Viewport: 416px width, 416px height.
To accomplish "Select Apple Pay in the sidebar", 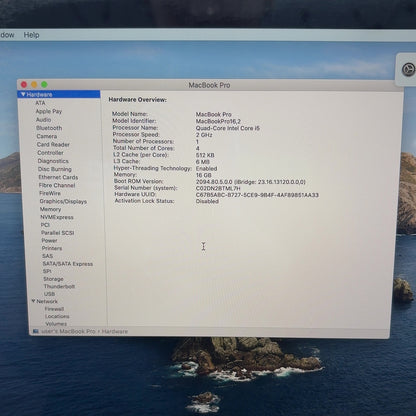I will click(49, 111).
